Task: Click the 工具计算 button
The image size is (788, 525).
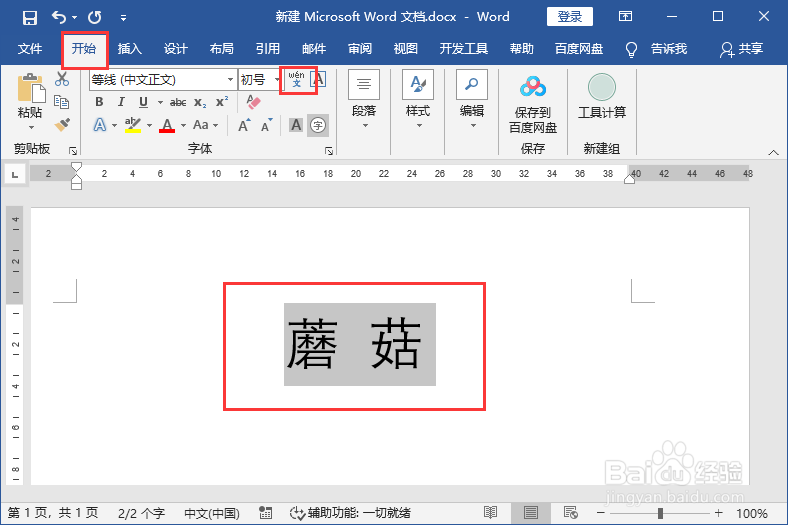Action: (602, 96)
